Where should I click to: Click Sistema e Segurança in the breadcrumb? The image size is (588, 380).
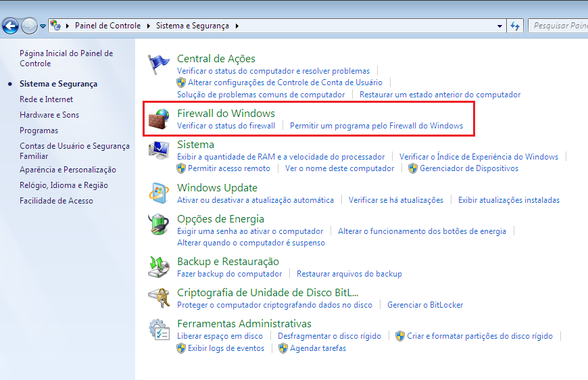click(x=193, y=26)
